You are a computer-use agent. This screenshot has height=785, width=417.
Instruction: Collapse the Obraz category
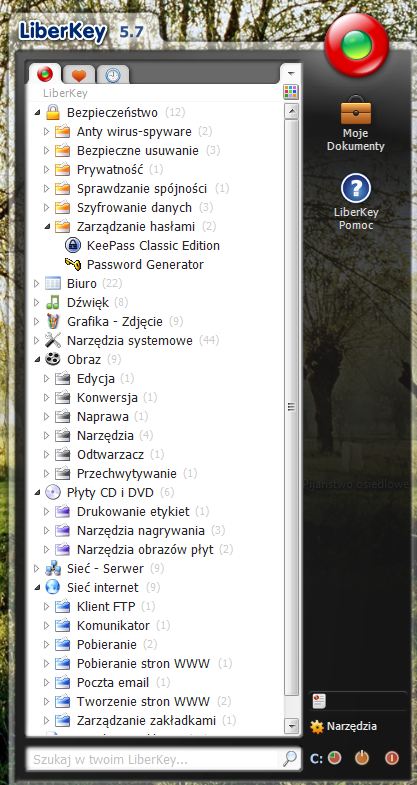point(37,359)
